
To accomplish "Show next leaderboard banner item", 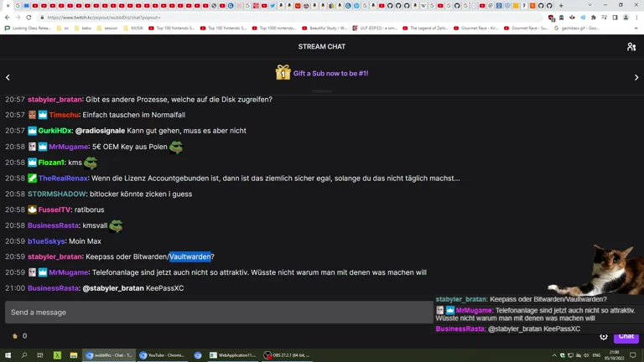I will (636, 77).
